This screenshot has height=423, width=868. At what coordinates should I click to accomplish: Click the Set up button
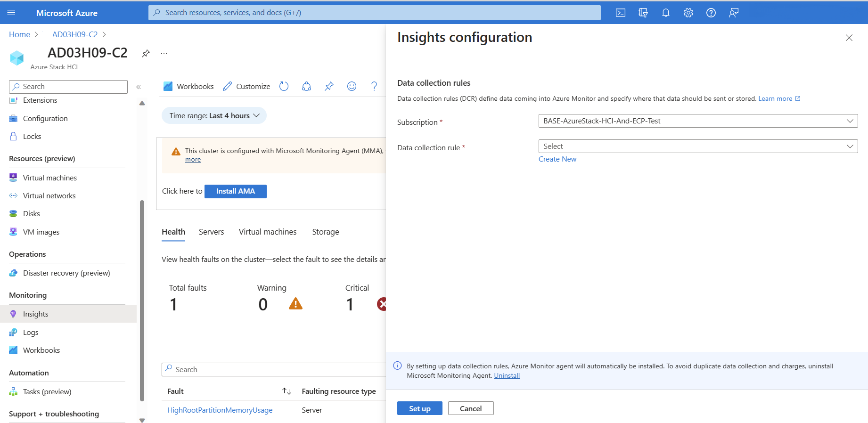click(x=419, y=408)
